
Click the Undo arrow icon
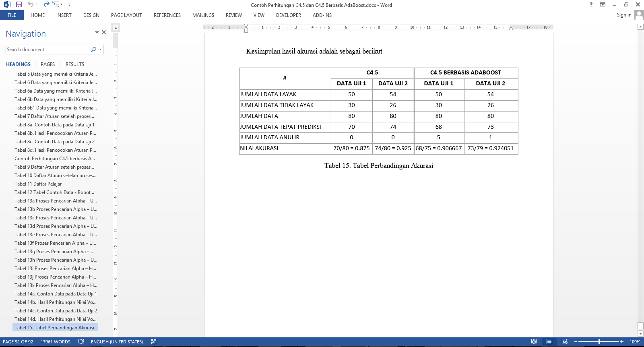click(31, 4)
